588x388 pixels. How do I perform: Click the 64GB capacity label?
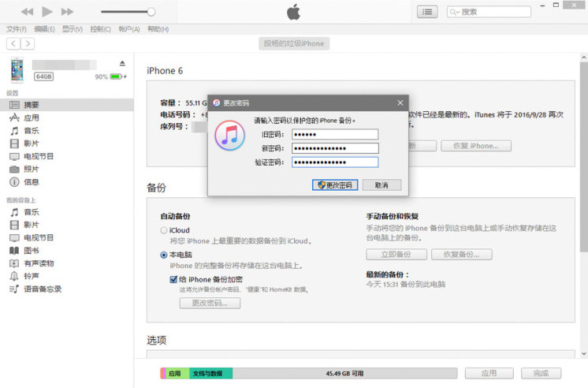44,76
